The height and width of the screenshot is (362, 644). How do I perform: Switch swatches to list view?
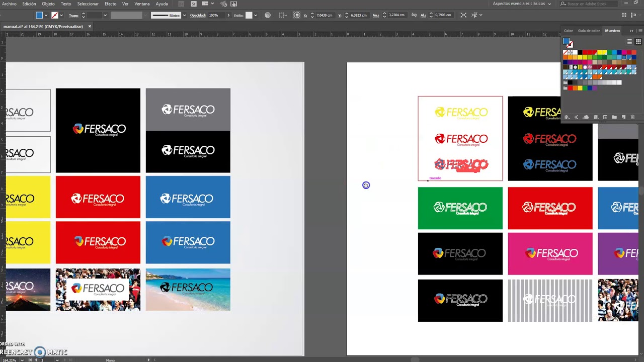pyautogui.click(x=629, y=42)
